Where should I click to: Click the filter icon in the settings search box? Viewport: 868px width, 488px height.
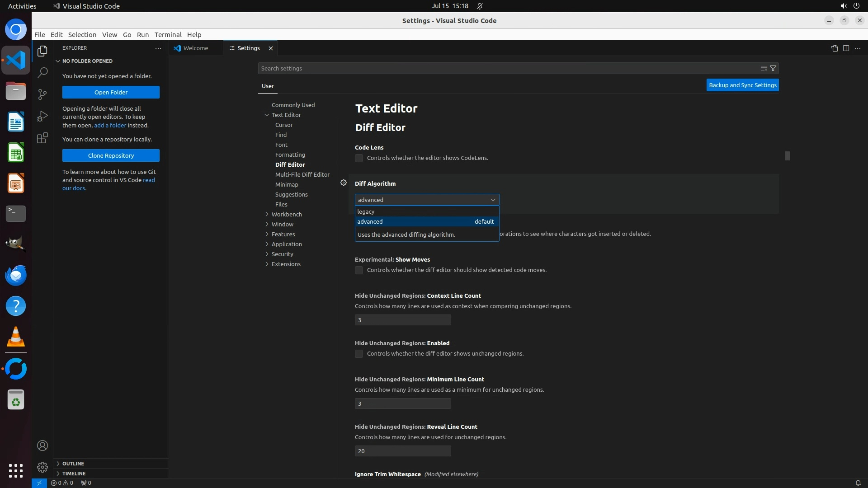click(773, 68)
